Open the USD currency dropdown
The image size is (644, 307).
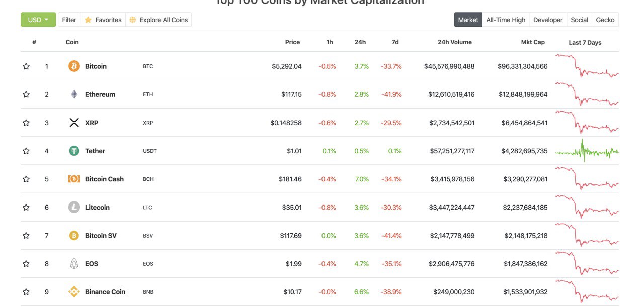pos(38,20)
